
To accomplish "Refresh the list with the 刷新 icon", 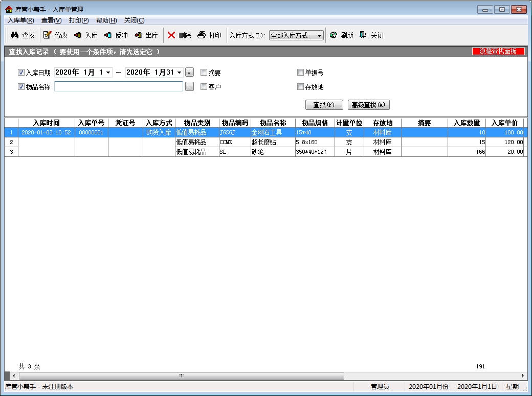I will (334, 35).
